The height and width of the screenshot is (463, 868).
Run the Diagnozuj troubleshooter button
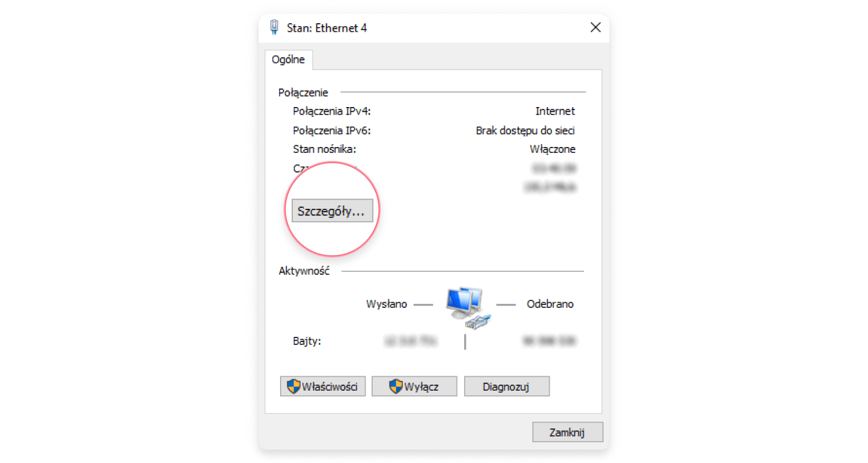click(x=507, y=387)
